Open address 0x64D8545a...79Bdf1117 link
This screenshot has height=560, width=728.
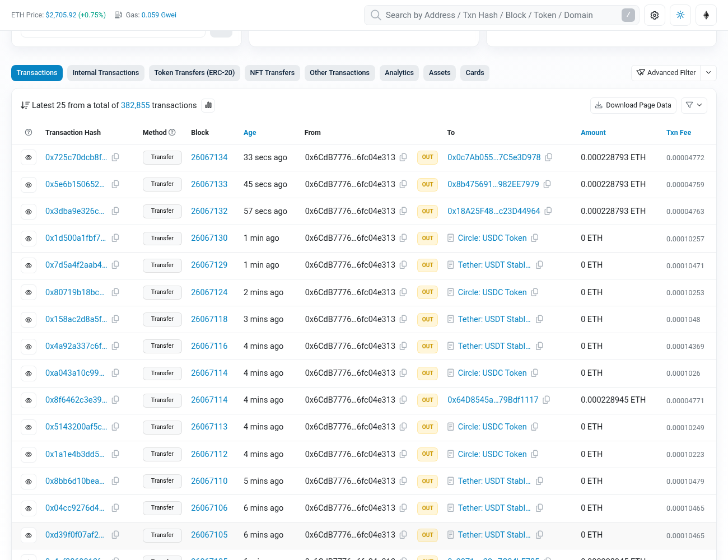493,400
